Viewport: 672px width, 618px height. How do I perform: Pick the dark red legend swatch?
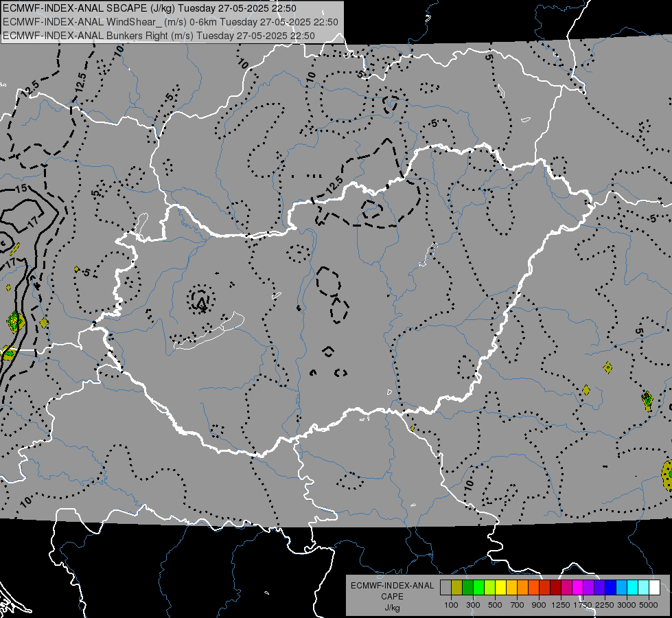tap(555, 587)
